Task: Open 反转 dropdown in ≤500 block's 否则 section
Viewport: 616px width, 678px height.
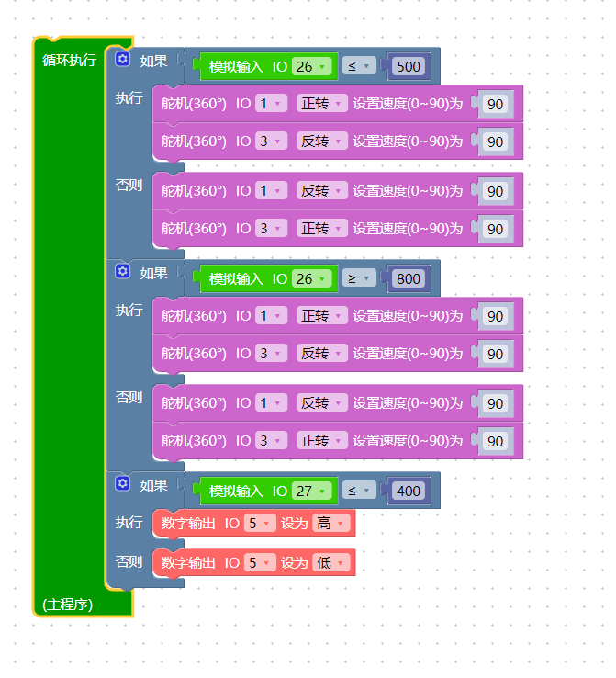Action: (322, 191)
